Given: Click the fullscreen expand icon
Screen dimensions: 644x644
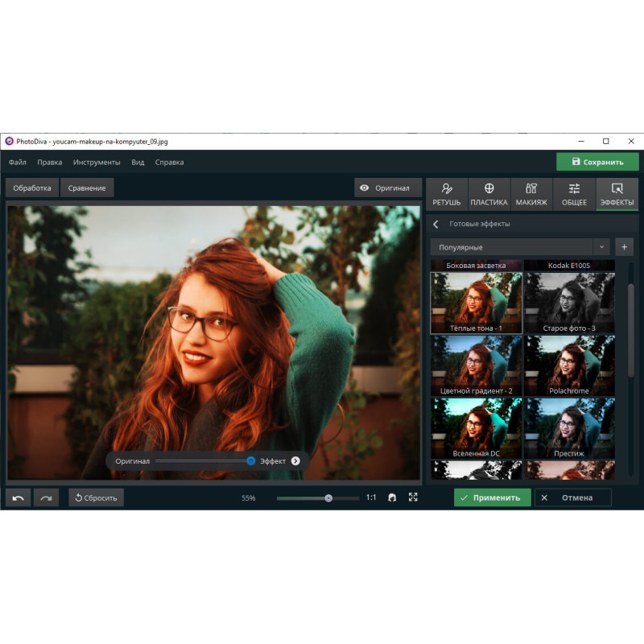Looking at the screenshot, I should click(x=413, y=497).
